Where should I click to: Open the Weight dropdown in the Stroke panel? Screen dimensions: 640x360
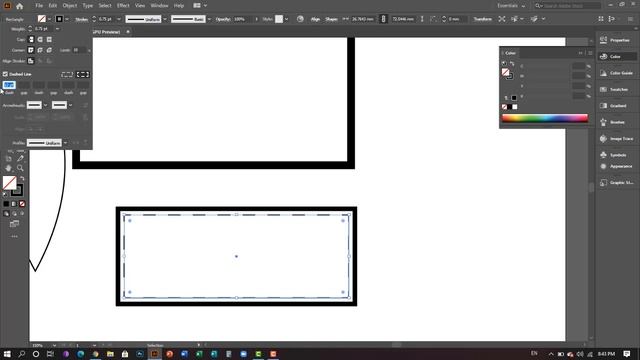[x=57, y=29]
